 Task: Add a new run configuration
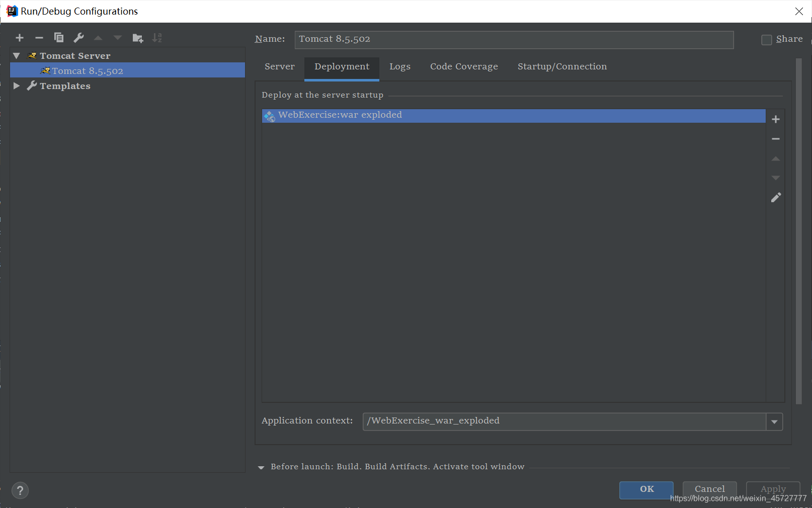click(x=19, y=37)
